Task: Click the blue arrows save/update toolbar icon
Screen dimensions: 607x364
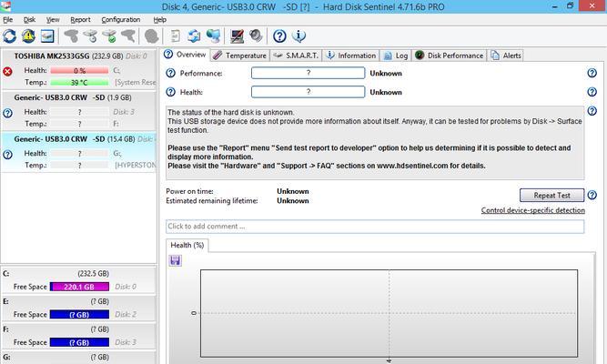Action: (194, 36)
